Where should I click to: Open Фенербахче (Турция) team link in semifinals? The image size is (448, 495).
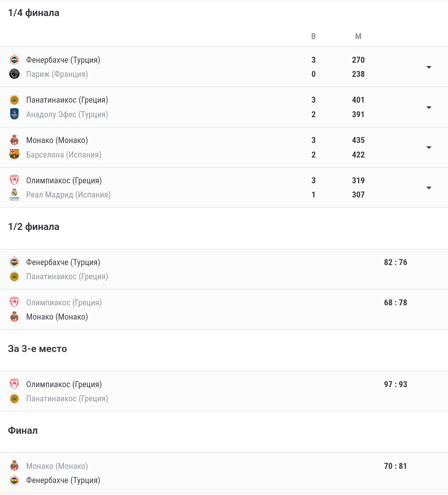pos(63,262)
